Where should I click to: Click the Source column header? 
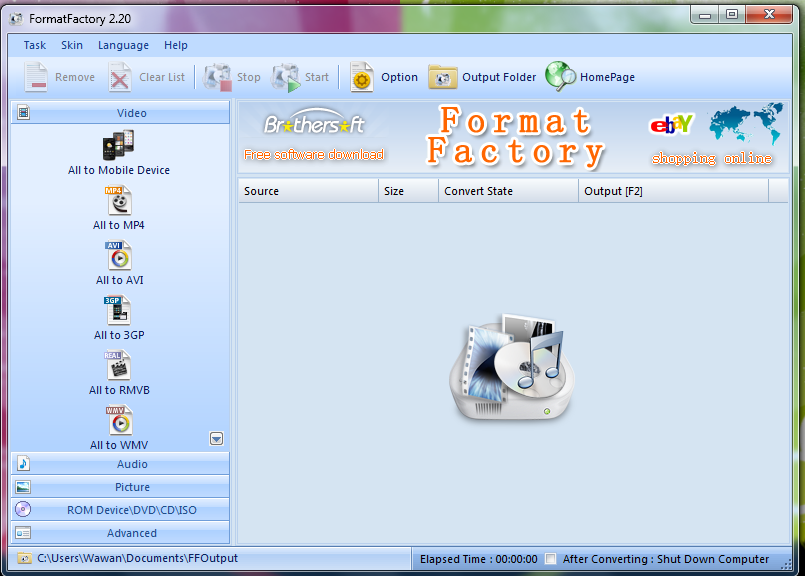tap(309, 191)
